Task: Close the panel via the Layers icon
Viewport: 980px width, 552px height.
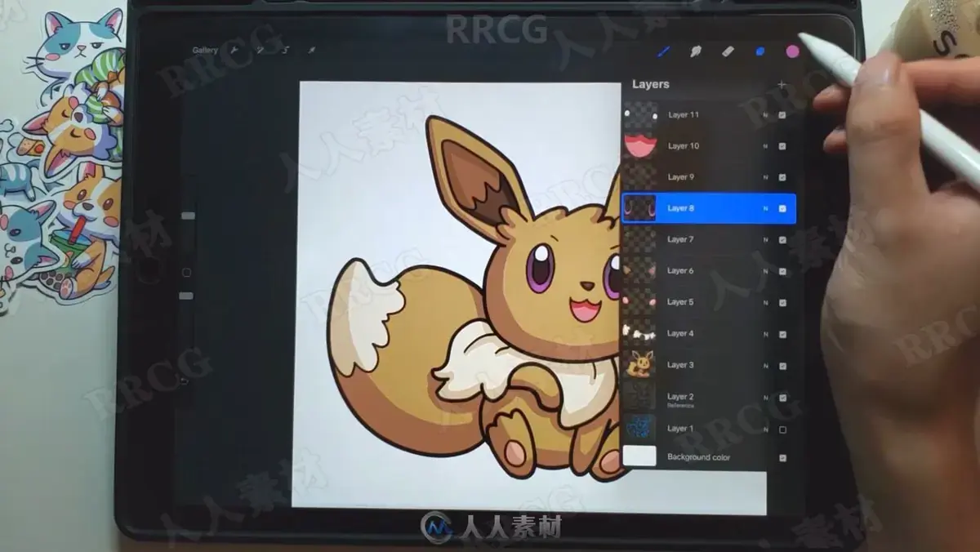Action: 760,51
